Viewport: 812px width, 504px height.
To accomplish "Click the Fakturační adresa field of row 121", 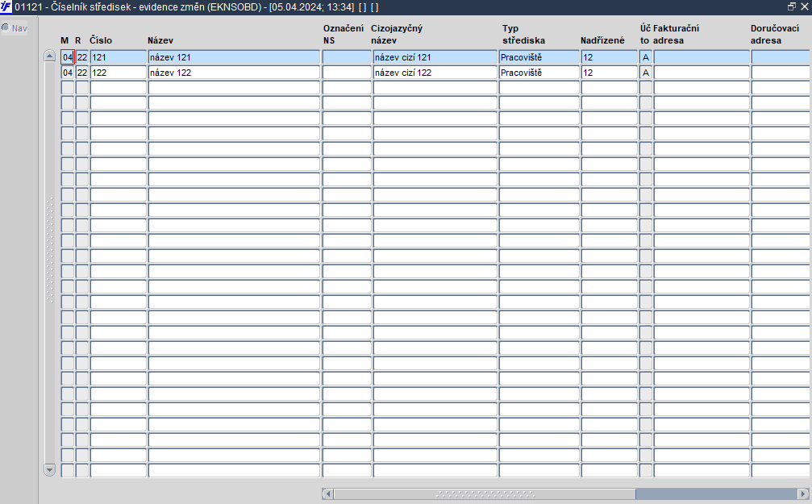I will point(702,57).
